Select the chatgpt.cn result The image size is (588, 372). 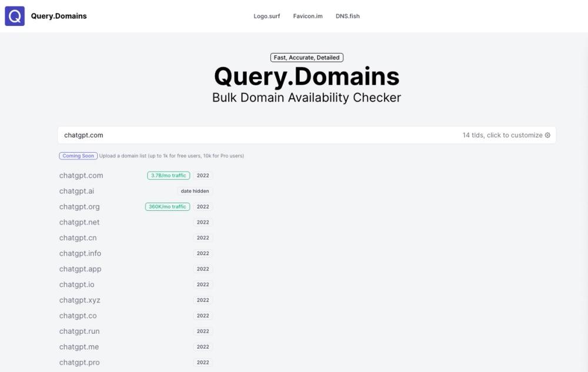click(x=78, y=238)
